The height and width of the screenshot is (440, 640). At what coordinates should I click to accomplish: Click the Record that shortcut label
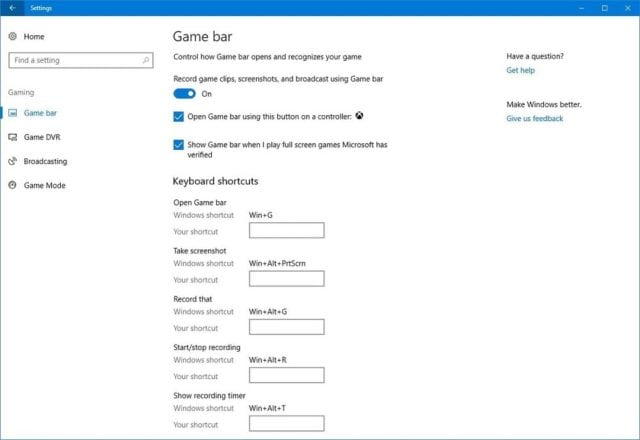point(193,299)
